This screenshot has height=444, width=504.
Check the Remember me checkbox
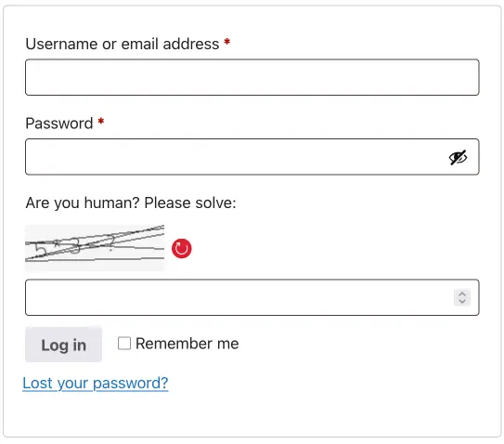pos(124,344)
